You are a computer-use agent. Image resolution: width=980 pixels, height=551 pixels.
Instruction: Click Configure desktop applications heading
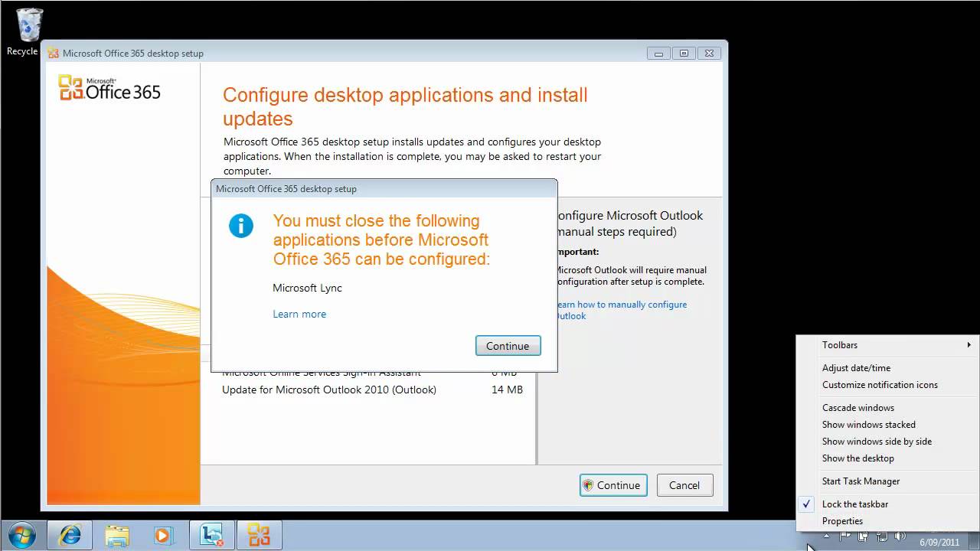coord(405,107)
